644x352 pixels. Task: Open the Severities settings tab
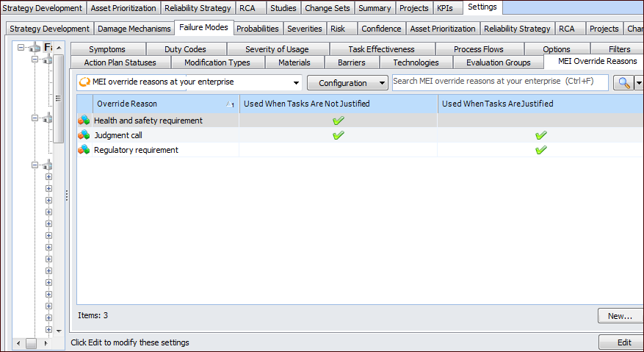[x=304, y=29]
